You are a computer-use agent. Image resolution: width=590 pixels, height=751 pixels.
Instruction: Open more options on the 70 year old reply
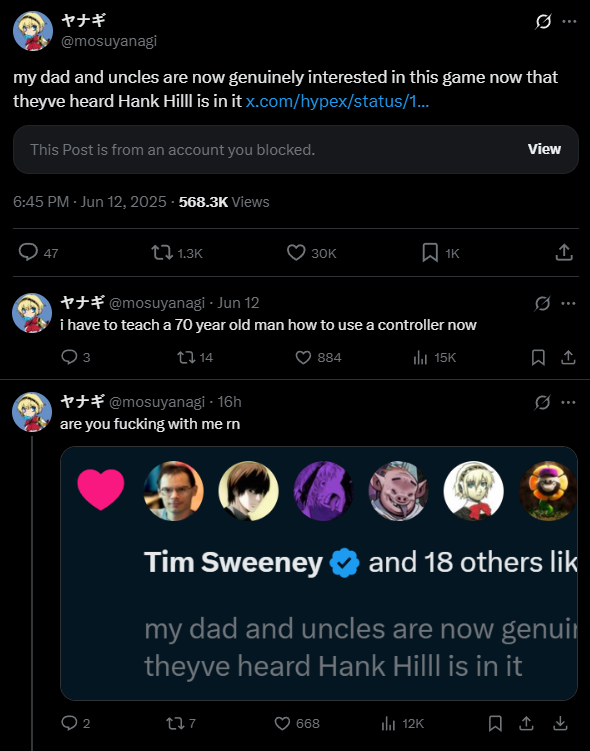tap(568, 303)
